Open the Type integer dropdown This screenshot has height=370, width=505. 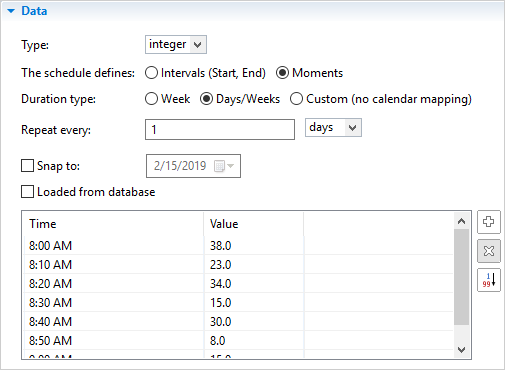[198, 44]
